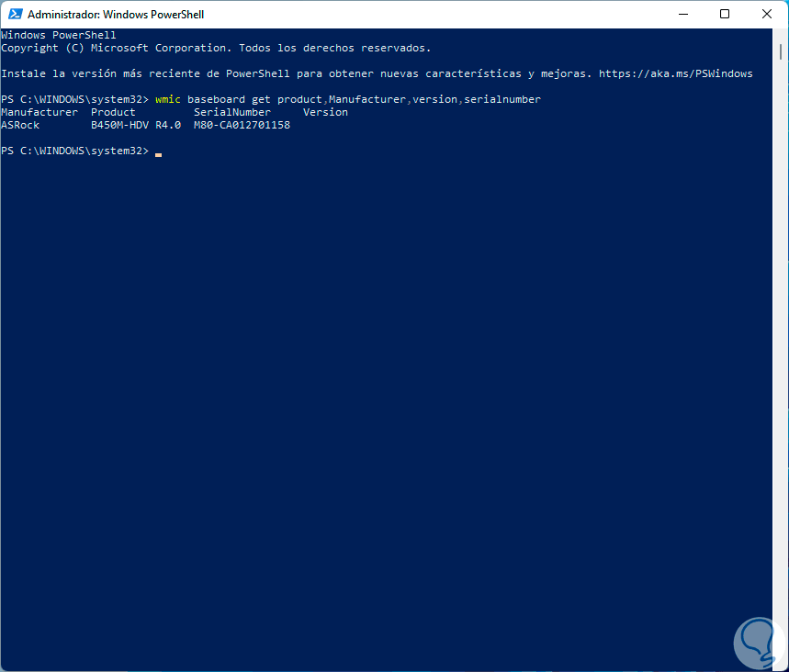
Task: Click 'baseboard' in the command line
Action: coord(216,99)
